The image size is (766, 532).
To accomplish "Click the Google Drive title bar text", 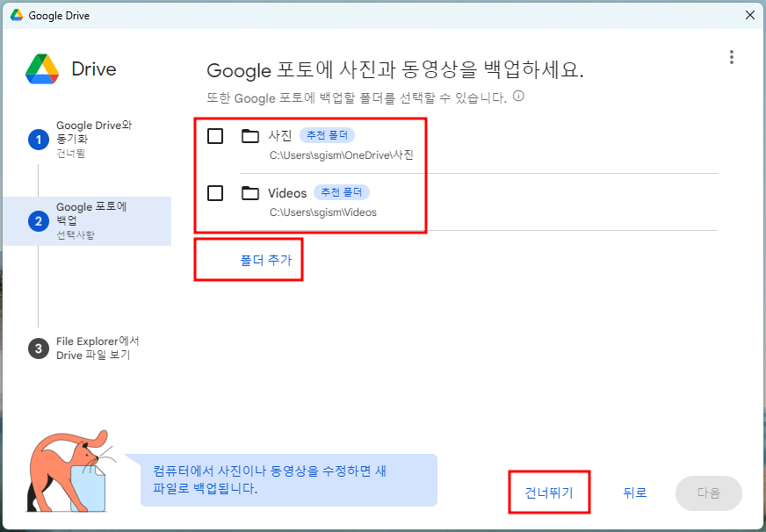I will click(59, 16).
